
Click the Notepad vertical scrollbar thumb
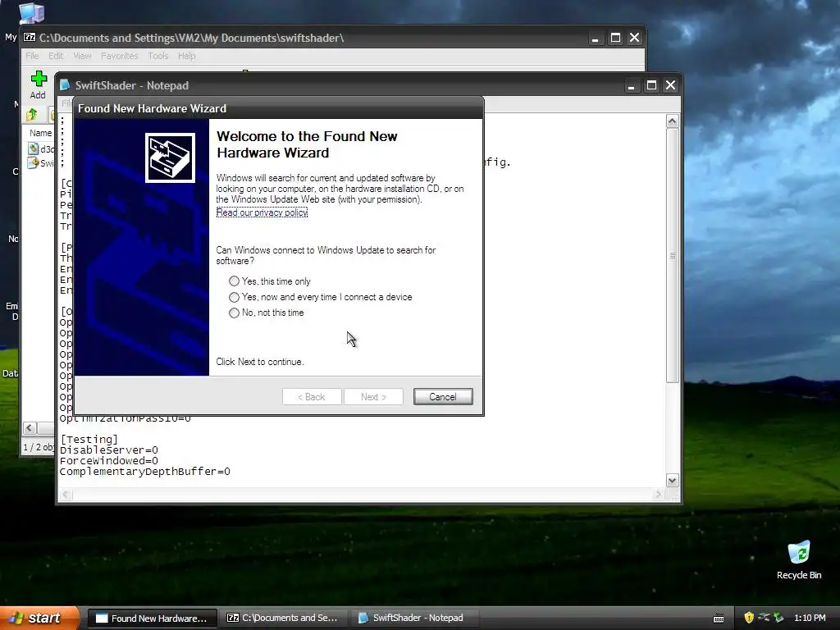point(673,256)
